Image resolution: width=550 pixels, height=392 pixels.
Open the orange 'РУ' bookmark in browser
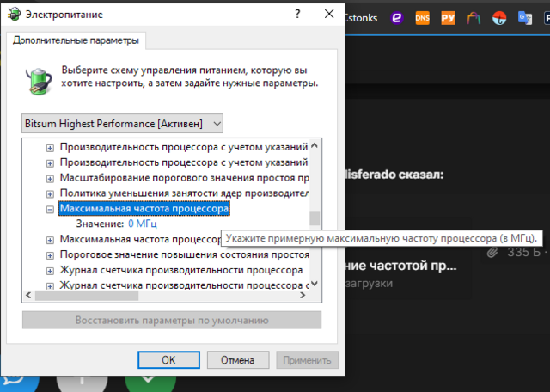click(448, 18)
